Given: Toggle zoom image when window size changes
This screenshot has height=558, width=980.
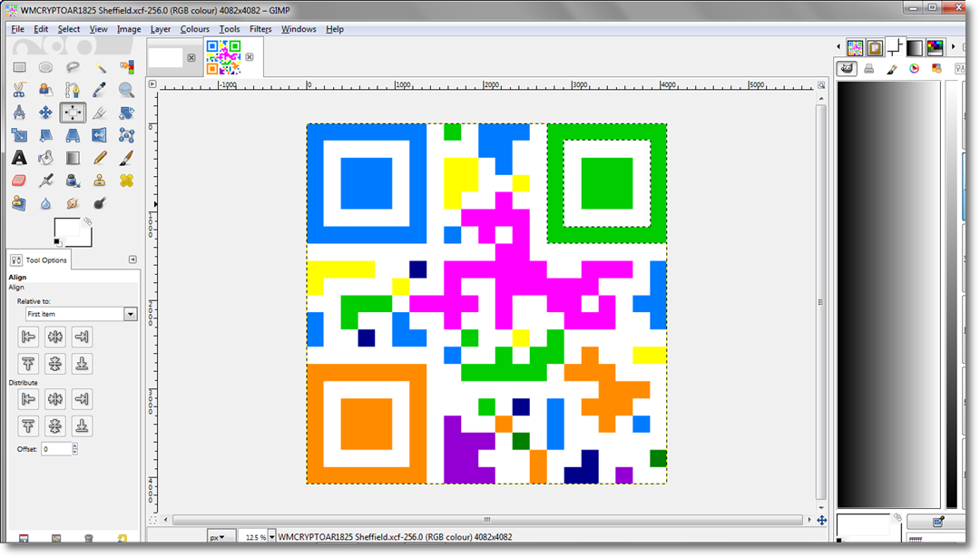Looking at the screenshot, I should click(821, 85).
